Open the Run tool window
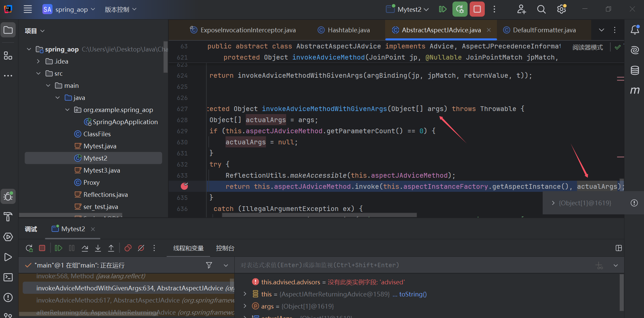The width and height of the screenshot is (644, 318). click(8, 257)
